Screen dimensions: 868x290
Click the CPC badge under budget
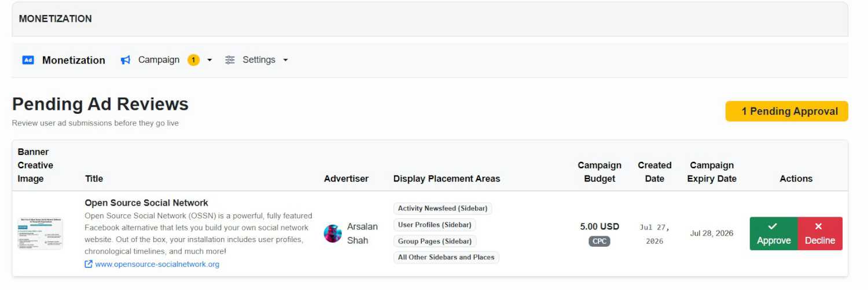599,241
